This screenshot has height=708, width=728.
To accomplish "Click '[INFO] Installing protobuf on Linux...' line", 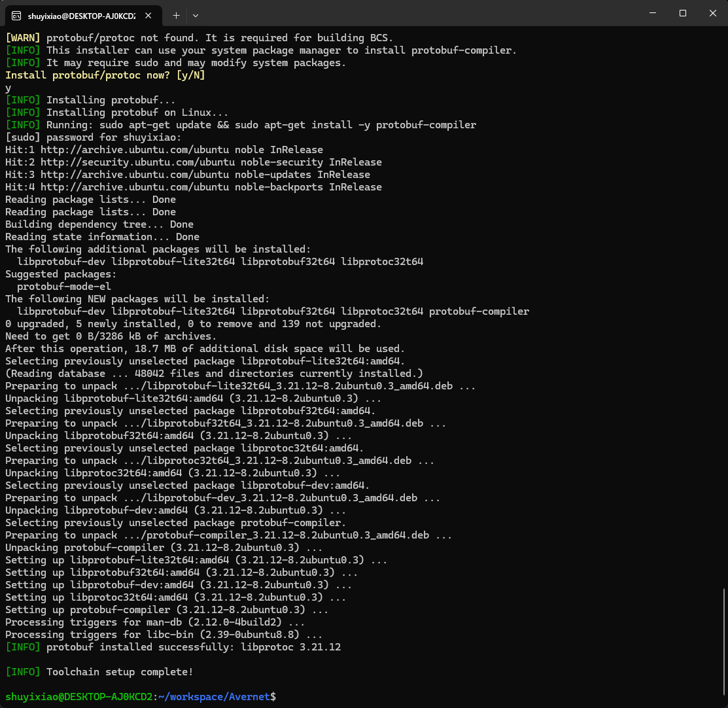I will (116, 113).
